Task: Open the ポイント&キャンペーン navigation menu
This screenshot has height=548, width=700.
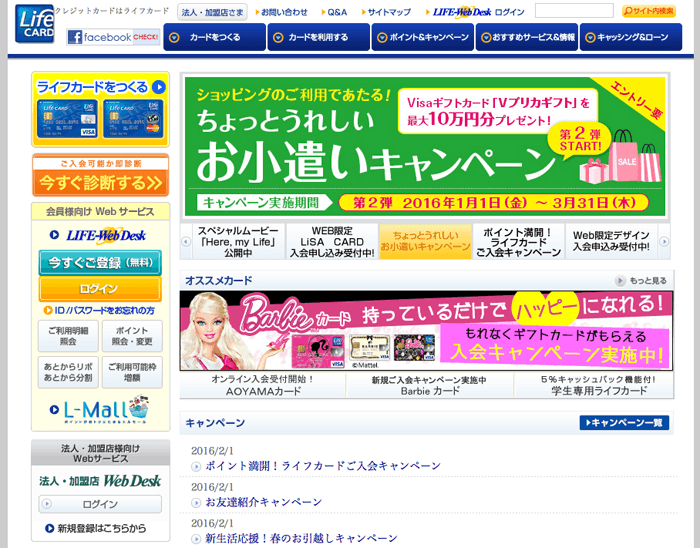Action: point(422,37)
